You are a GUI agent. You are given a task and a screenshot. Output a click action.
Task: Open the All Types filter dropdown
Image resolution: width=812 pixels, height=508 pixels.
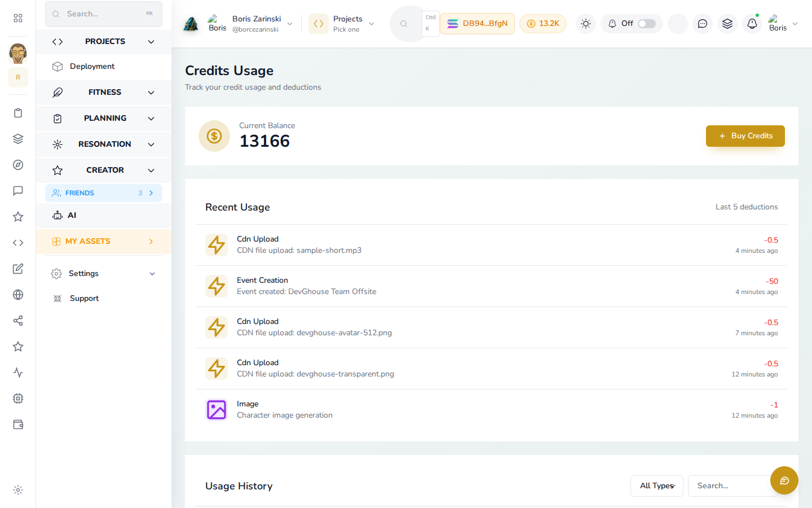[x=657, y=486]
